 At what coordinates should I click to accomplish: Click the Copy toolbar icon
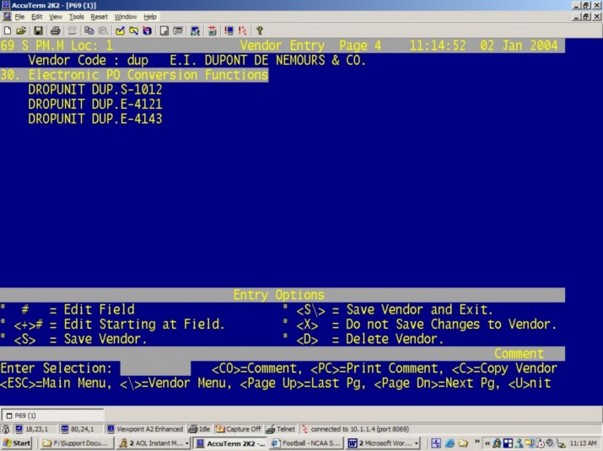(89, 31)
